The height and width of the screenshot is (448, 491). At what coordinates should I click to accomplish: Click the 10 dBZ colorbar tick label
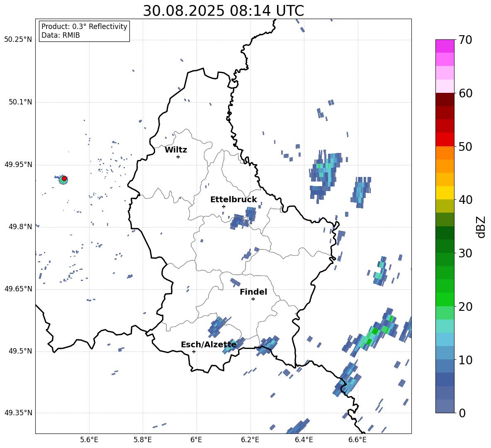click(465, 360)
